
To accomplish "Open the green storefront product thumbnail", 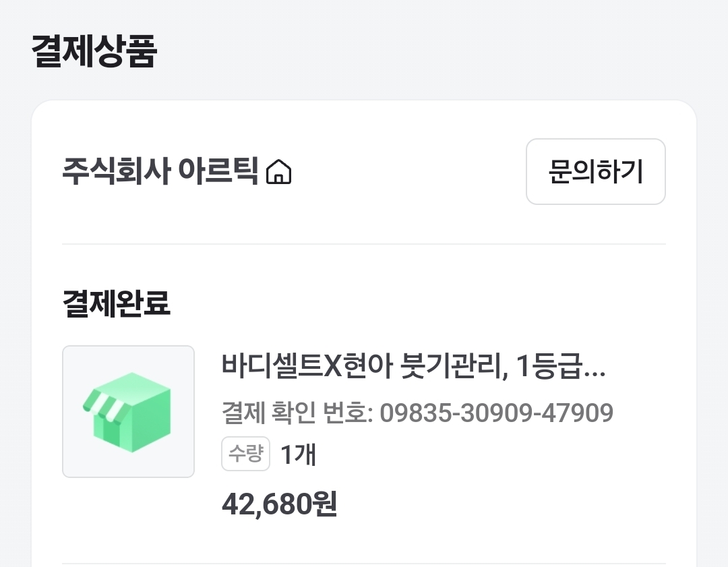I will (128, 411).
